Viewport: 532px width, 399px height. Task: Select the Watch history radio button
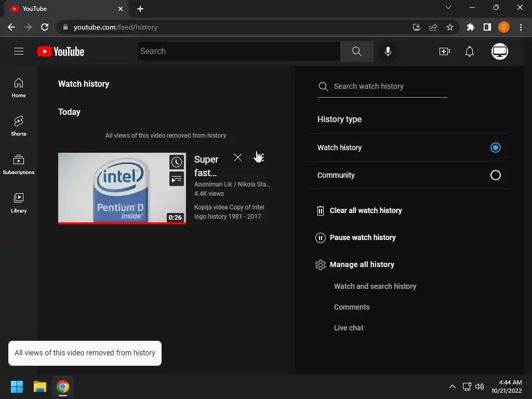[x=495, y=148]
